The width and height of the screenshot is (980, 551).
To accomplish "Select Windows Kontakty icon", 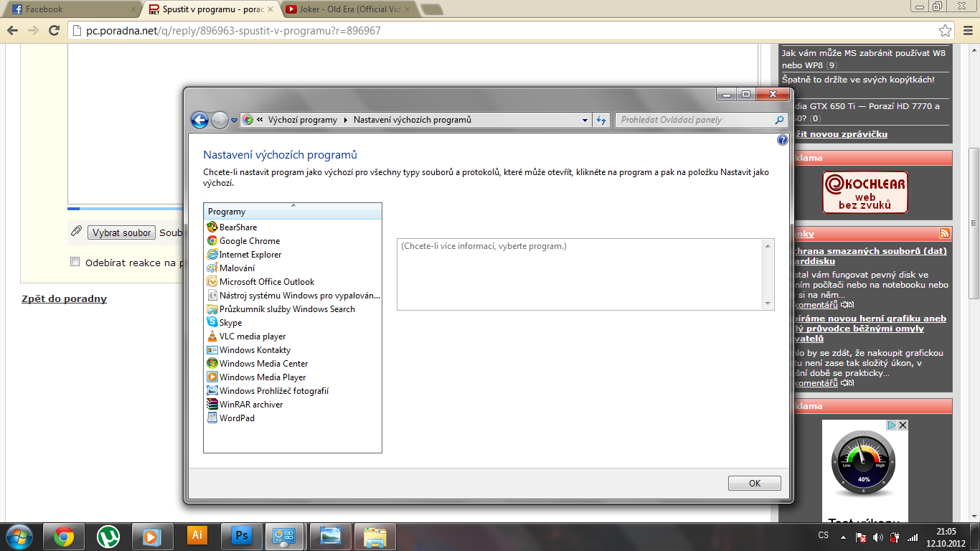I will tap(212, 350).
